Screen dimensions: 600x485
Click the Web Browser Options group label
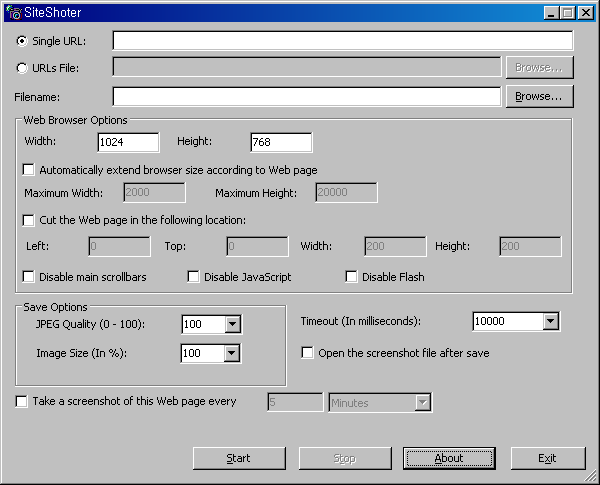75,120
